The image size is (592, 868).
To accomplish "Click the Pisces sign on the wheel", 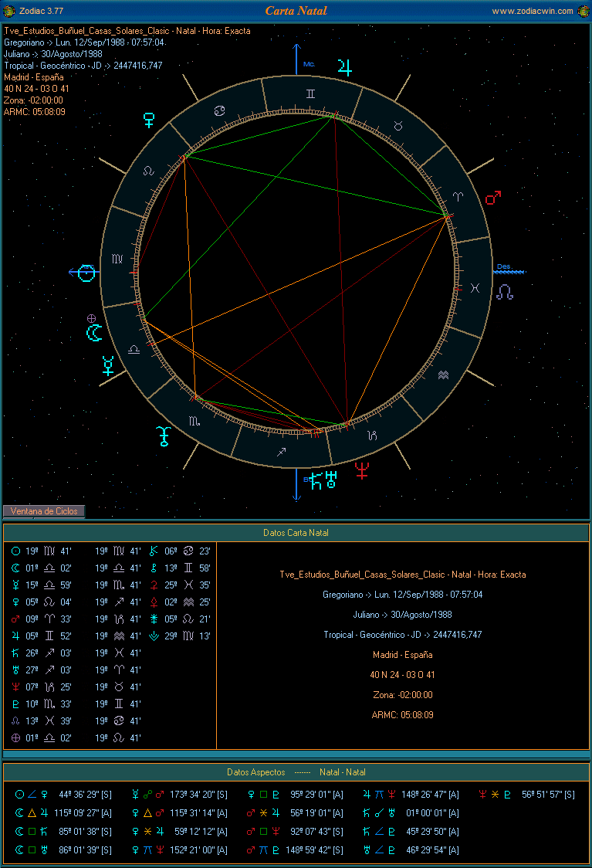I will 475,288.
